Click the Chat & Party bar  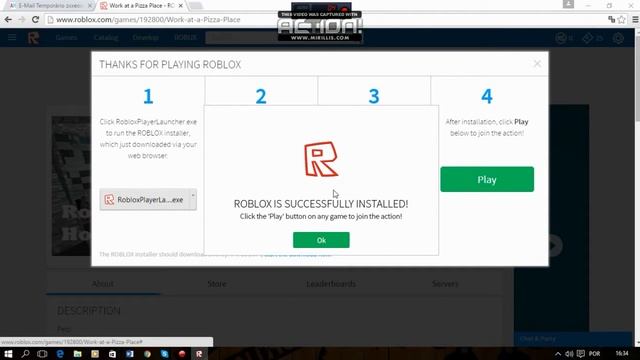coord(573,339)
